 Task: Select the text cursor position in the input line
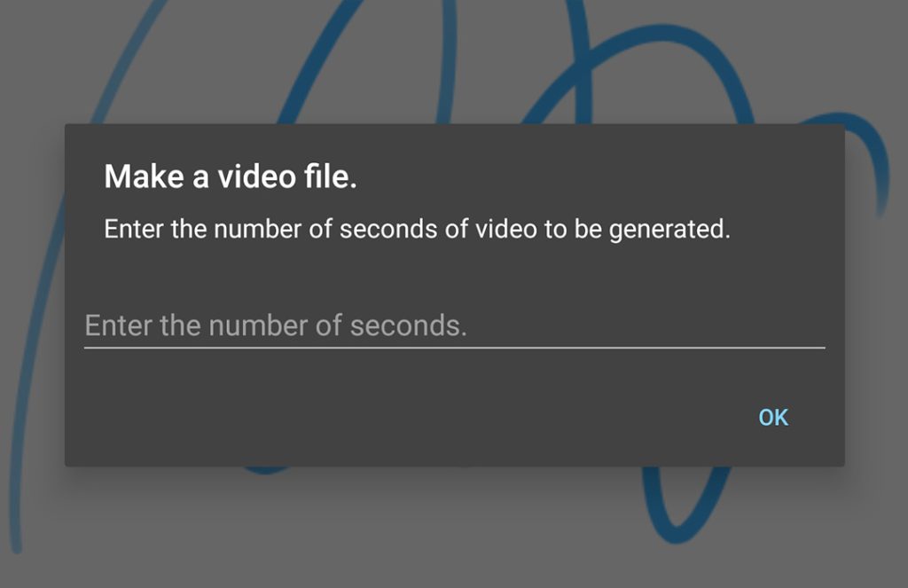[89, 325]
